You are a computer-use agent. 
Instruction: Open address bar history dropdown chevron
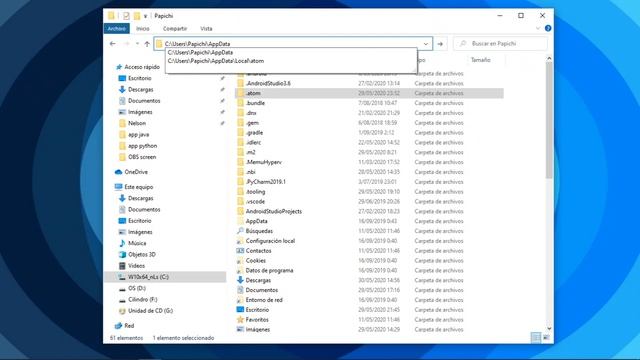(x=426, y=44)
